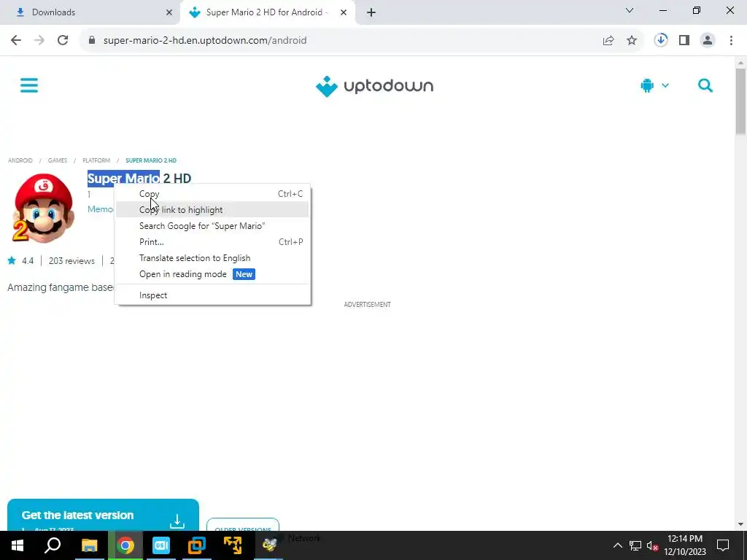Select Print... in the context menu
Viewport: 747px width, 560px height.
pos(212,242)
